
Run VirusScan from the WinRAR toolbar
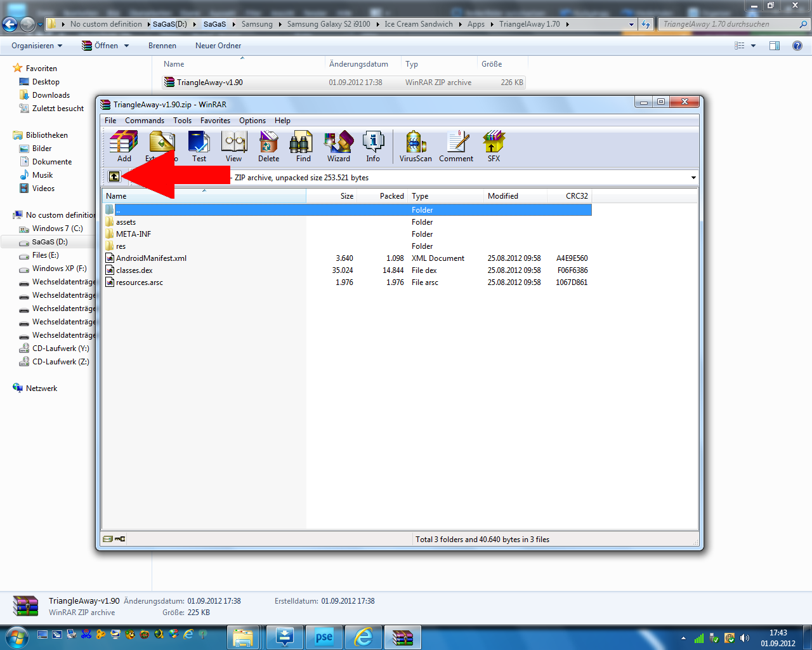click(x=416, y=147)
